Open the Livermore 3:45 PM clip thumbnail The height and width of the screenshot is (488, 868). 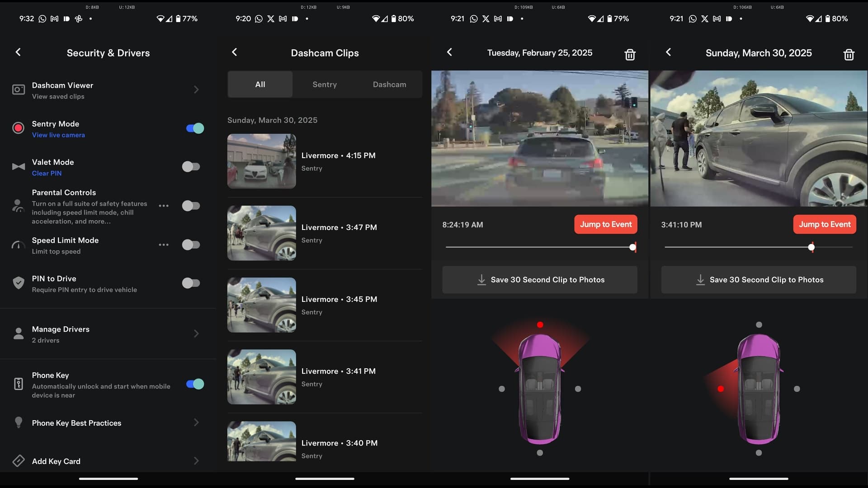coord(262,305)
